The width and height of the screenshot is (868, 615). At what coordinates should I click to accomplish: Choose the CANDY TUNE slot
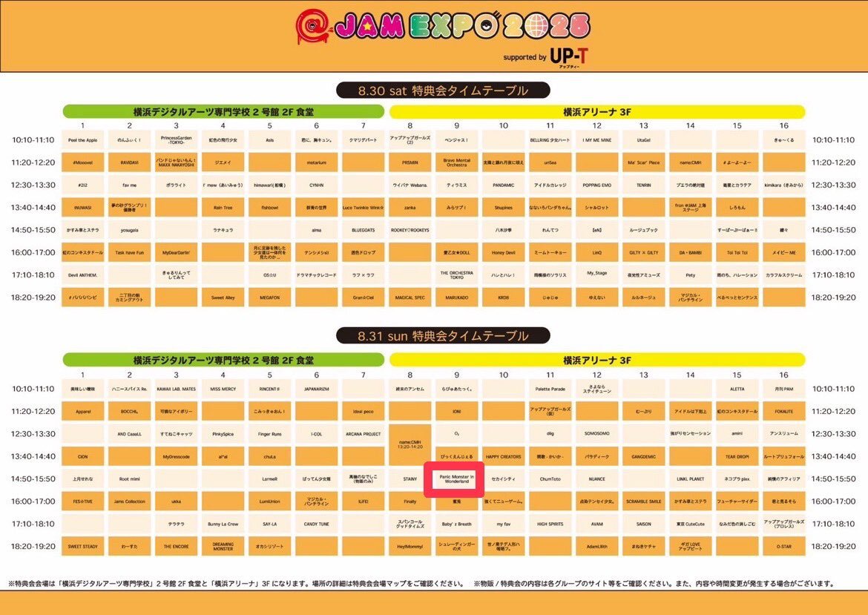(317, 524)
